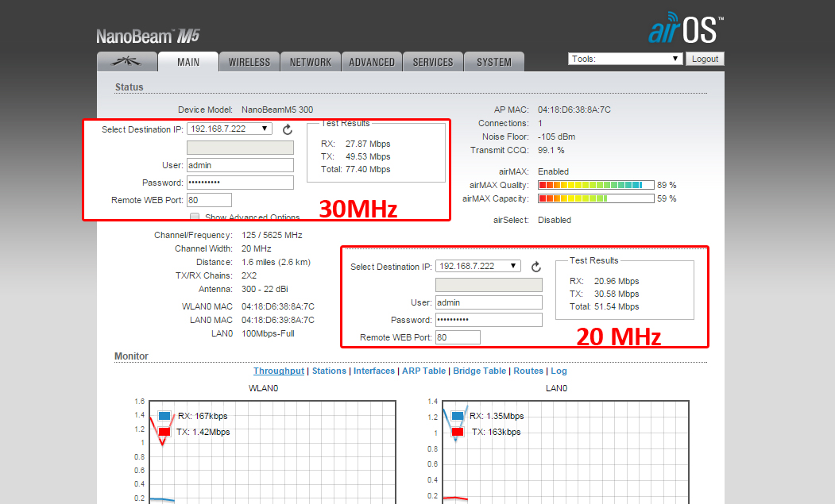Click the blue RX legend swatch on WLAN0 graph

pyautogui.click(x=164, y=416)
